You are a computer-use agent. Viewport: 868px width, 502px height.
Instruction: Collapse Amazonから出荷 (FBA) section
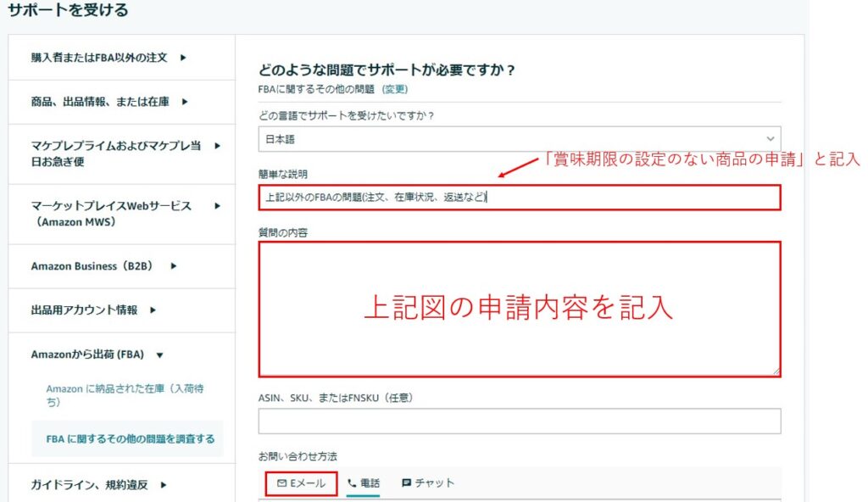[x=97, y=355]
